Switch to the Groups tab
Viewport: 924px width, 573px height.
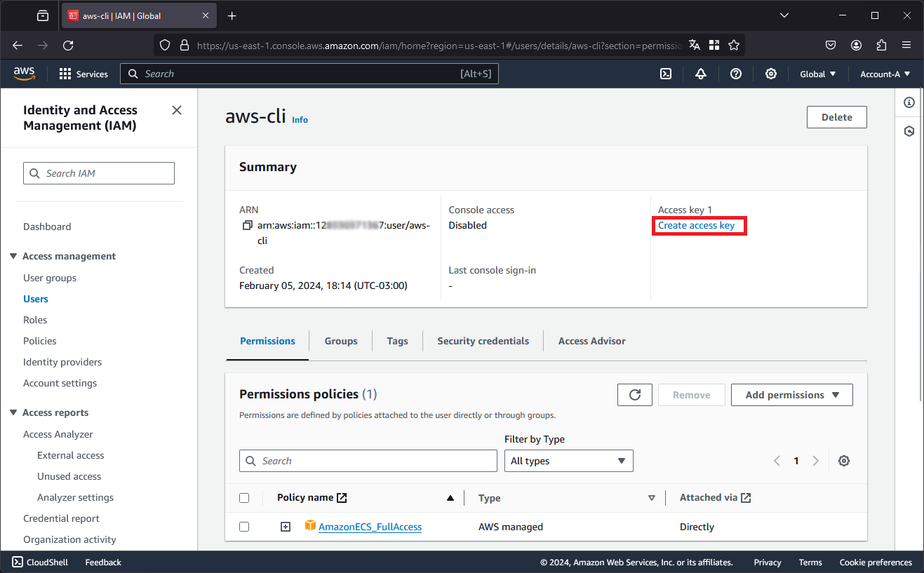tap(341, 341)
